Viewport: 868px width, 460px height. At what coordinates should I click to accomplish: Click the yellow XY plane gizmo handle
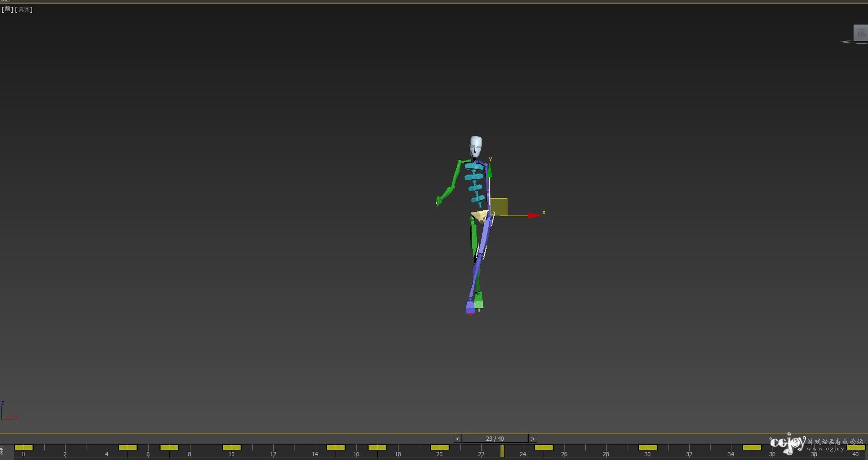tap(498, 207)
